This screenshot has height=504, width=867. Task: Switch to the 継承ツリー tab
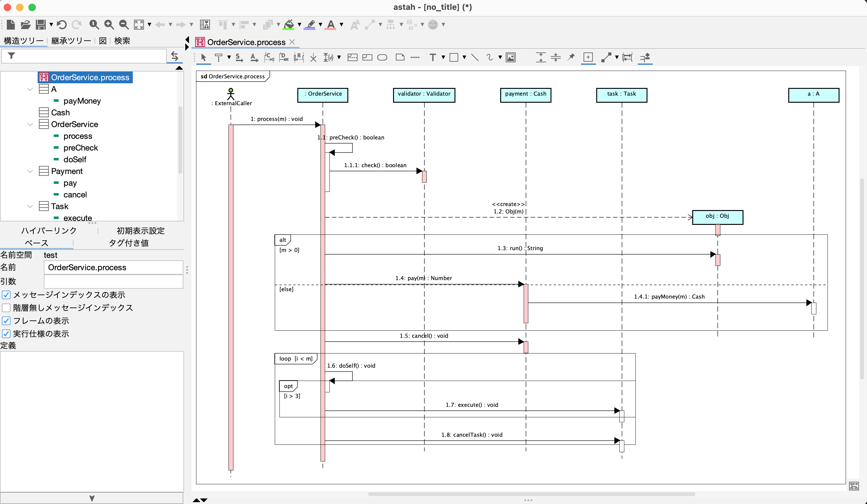[71, 41]
